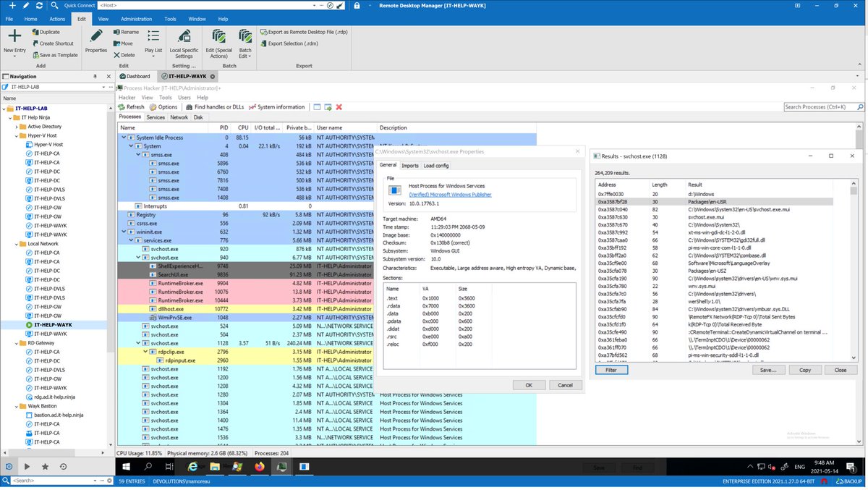
Task: Click the Refresh icon in Process Hacker
Action: point(122,107)
